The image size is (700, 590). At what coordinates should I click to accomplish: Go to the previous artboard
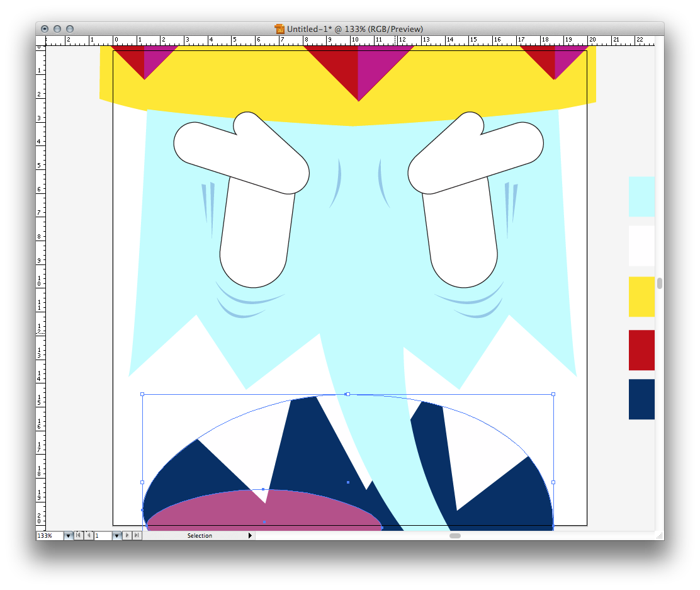click(x=88, y=536)
